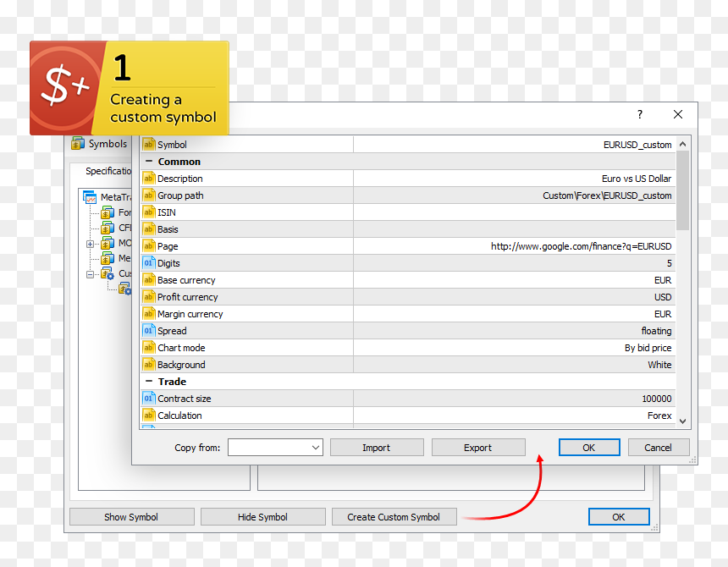The height and width of the screenshot is (567, 728).
Task: Click the Digits row numeric icon
Action: point(149,263)
